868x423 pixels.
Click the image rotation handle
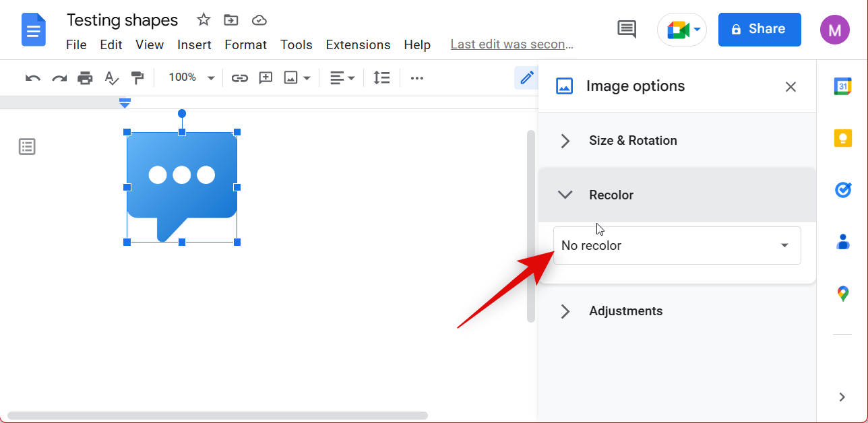[182, 114]
